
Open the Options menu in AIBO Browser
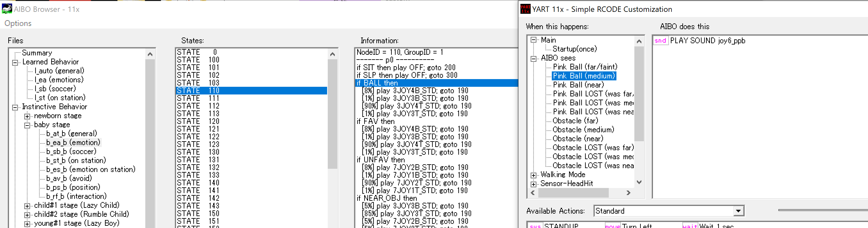[x=18, y=23]
